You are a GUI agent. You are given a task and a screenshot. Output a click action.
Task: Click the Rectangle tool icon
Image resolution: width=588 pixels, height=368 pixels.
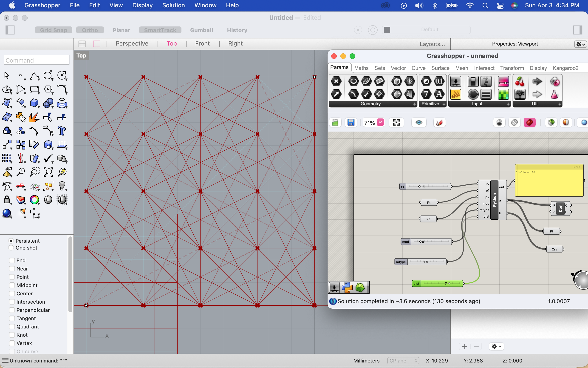coord(34,89)
